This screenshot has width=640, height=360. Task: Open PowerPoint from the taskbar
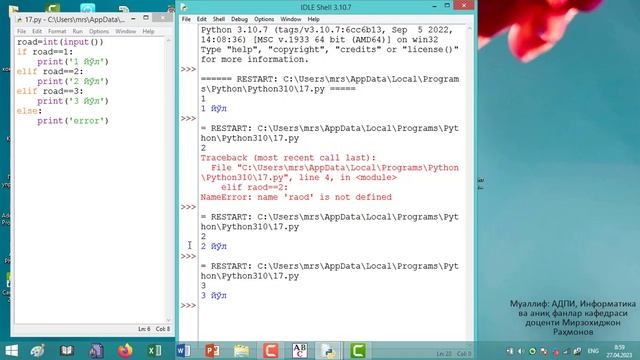coord(213,351)
